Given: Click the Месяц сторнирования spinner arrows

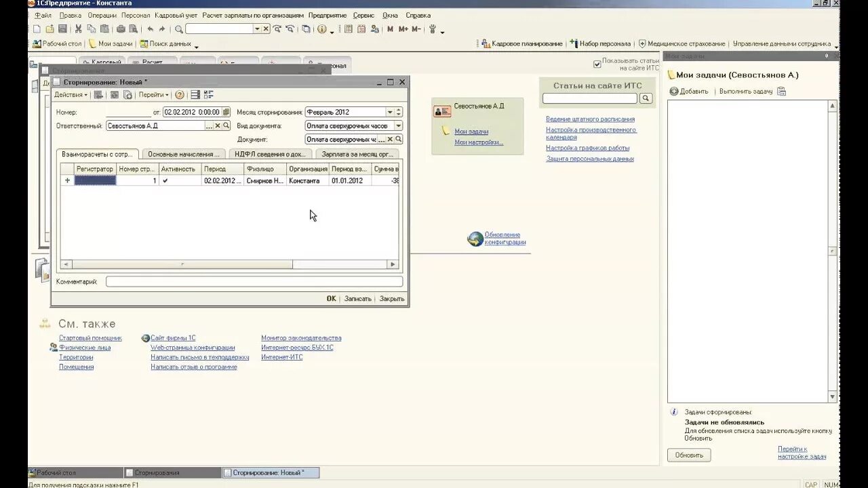Looking at the screenshot, I should (399, 112).
